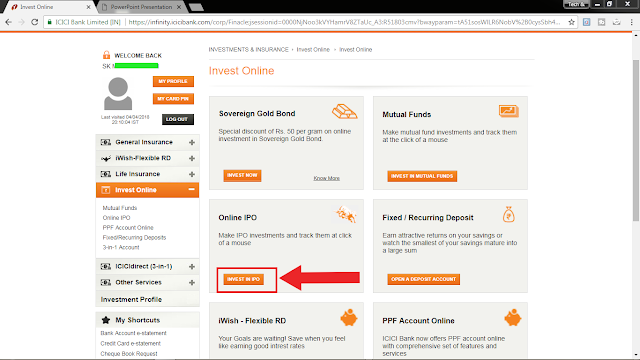Click the star icon beside My Shortcuts
The image size is (640, 360).
point(106,320)
